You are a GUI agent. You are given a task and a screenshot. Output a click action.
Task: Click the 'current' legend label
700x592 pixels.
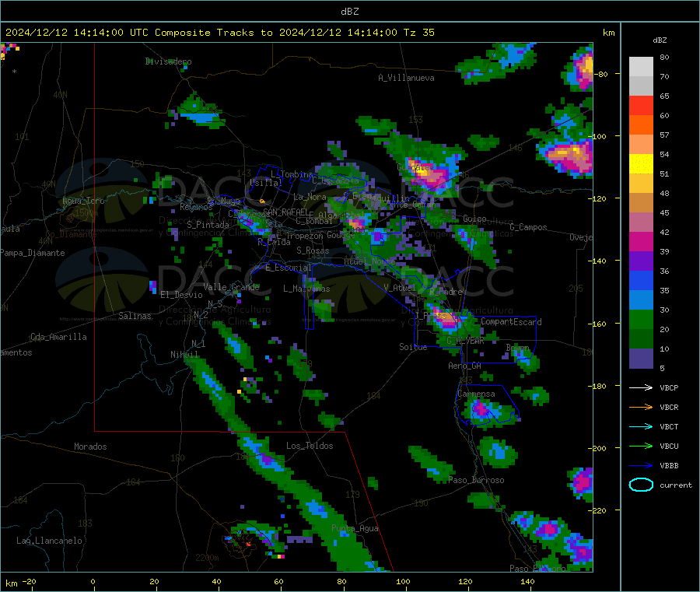[x=676, y=485]
